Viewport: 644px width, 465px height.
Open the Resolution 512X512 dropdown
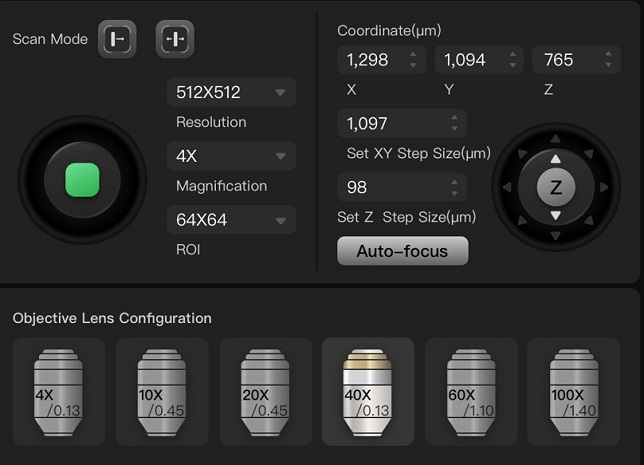pos(231,93)
